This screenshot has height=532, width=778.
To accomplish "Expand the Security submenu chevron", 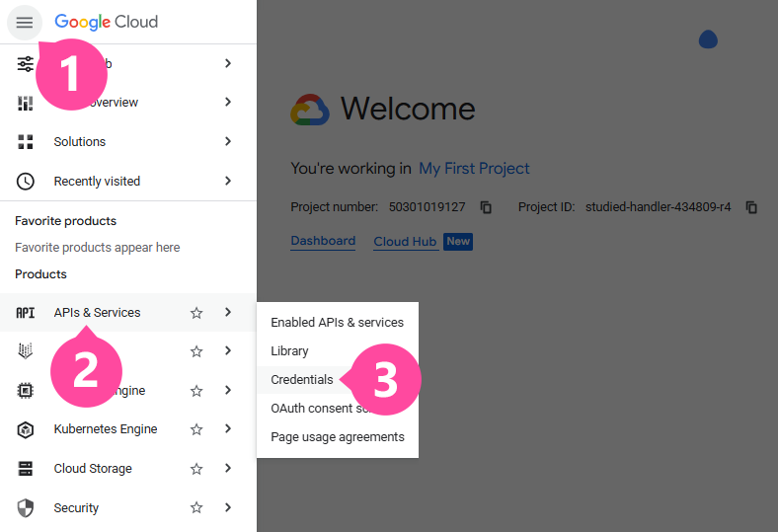I will [228, 508].
